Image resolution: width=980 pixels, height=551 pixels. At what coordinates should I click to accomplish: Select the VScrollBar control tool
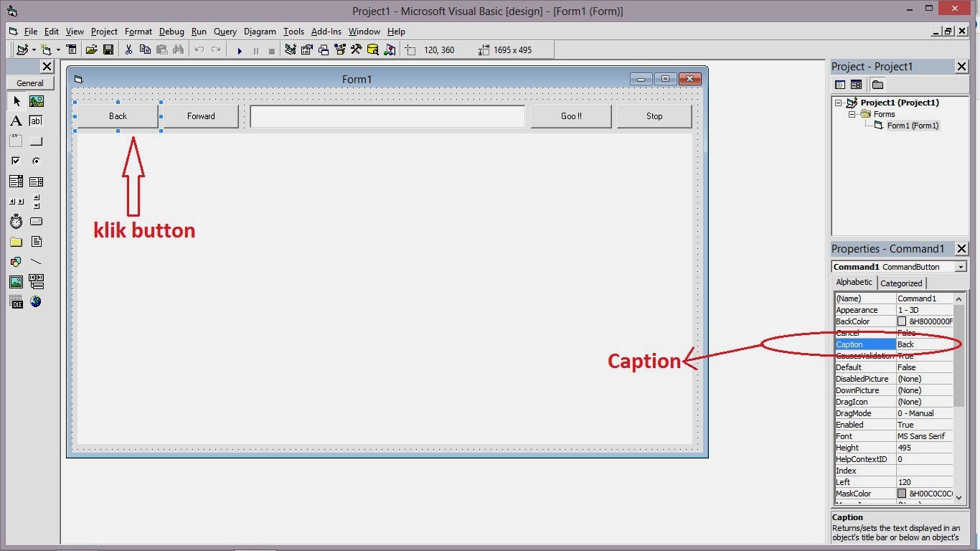36,202
